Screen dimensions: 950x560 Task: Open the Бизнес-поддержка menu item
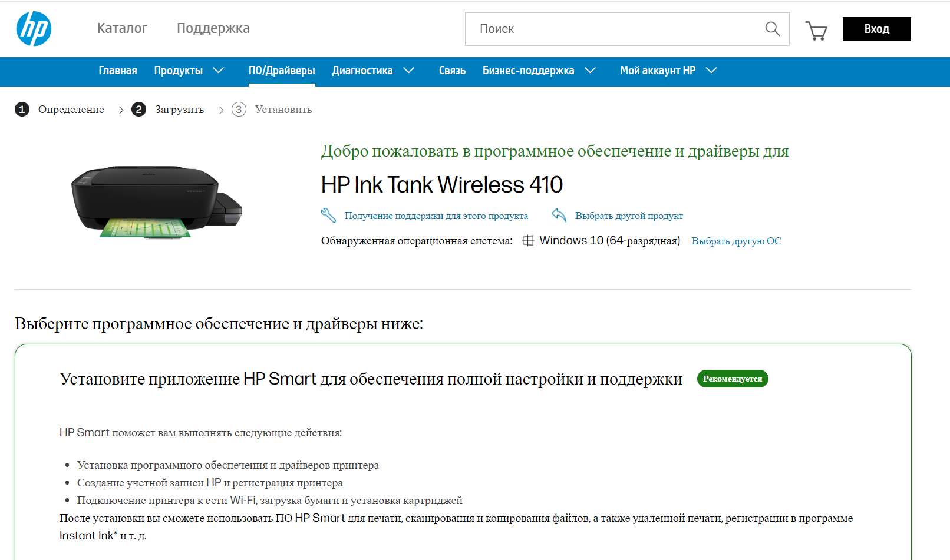[529, 71]
